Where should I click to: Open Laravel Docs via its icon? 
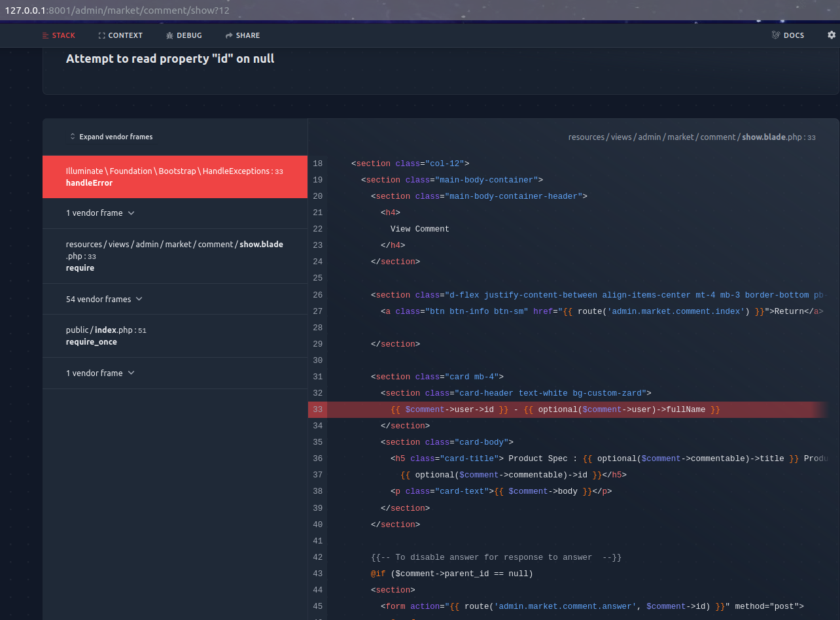[x=776, y=35]
